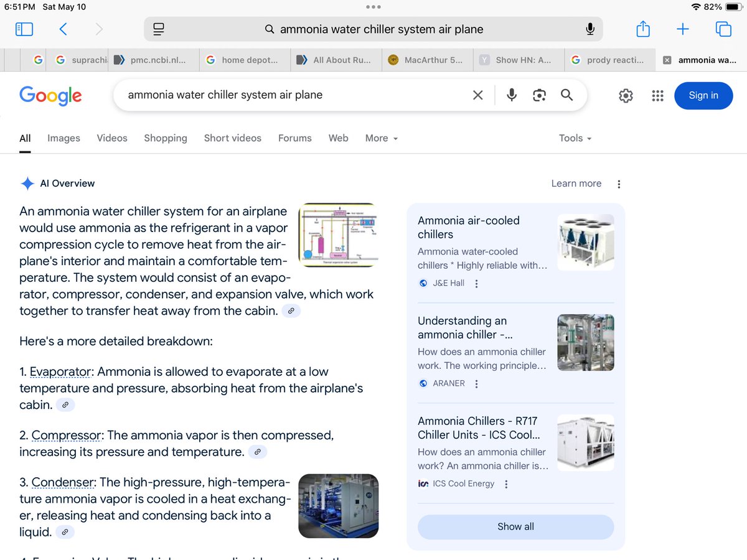Click the underlined Evaporator term
This screenshot has height=560, width=747.
(61, 372)
